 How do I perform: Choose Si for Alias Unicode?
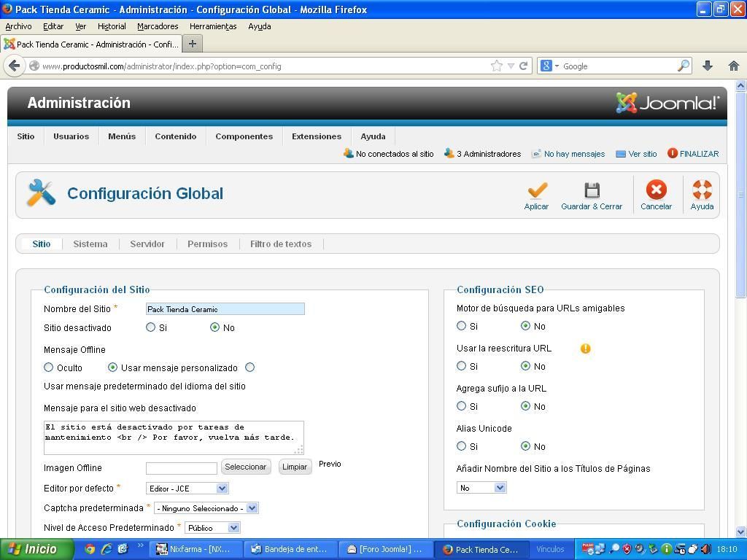click(x=461, y=446)
